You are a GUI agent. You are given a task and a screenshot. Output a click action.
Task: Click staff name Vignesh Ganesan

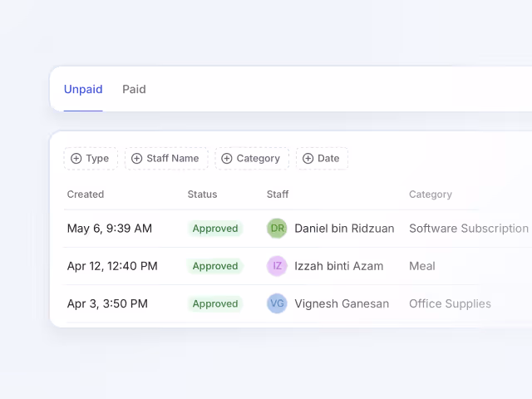(342, 303)
